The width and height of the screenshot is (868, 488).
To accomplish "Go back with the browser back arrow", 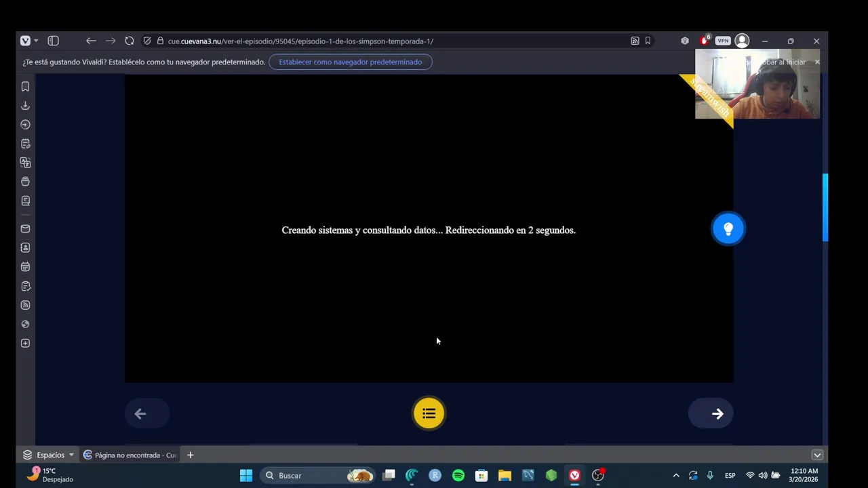I will tap(91, 41).
